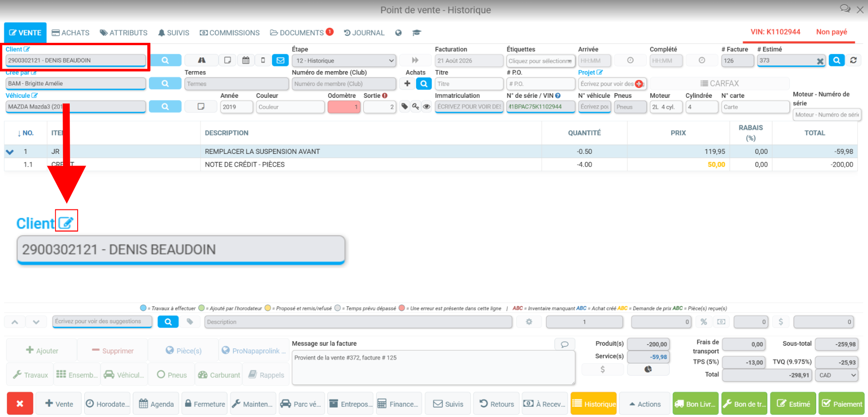Toggle the eye icon in vehicle row
This screenshot has width=868, height=417.
coord(426,107)
